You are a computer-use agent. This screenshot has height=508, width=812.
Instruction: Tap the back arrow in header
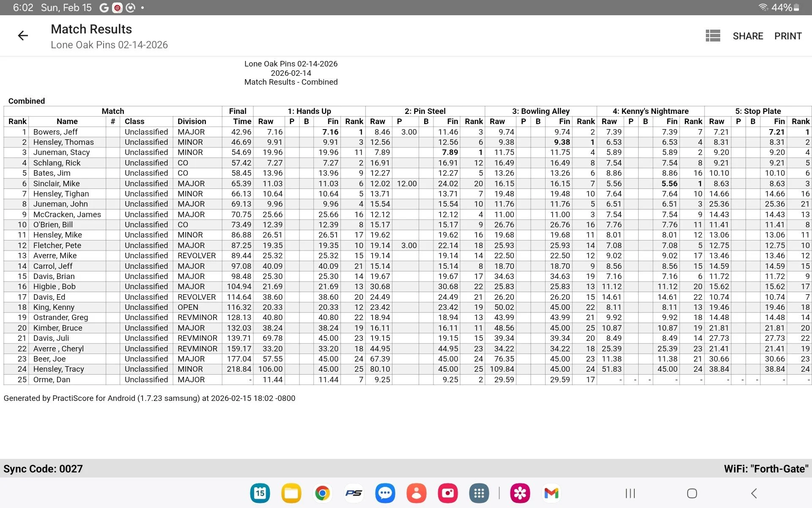(23, 36)
